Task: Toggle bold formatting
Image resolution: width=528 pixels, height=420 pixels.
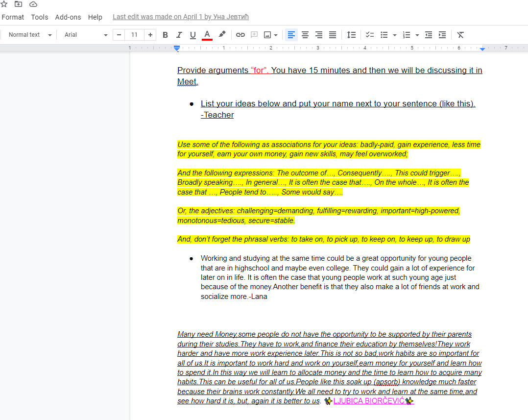Action: click(165, 35)
